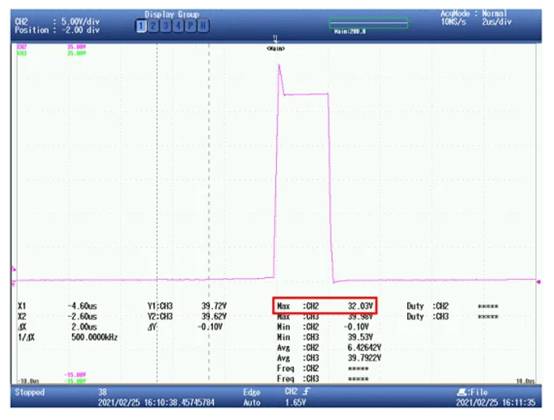
Task: Click the X1 cursor value -4.60us
Action: [82, 306]
